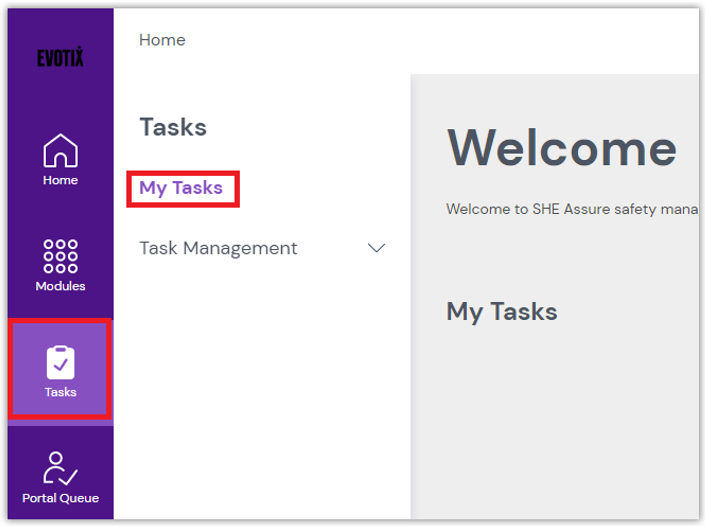The image size is (705, 526).
Task: Click the Tasks label under the clipboard icon
Action: pos(60,392)
